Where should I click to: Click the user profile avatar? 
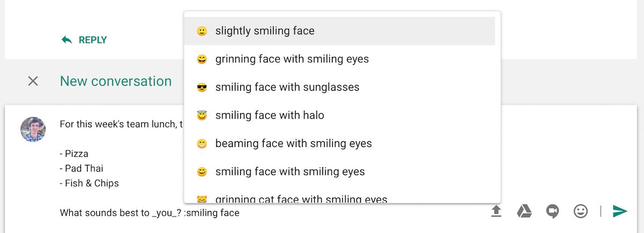click(x=33, y=129)
